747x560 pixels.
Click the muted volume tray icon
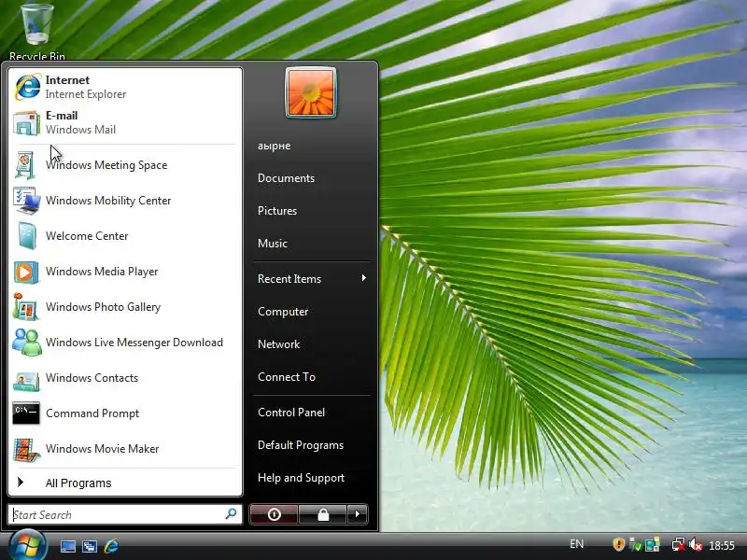pyautogui.click(x=695, y=544)
